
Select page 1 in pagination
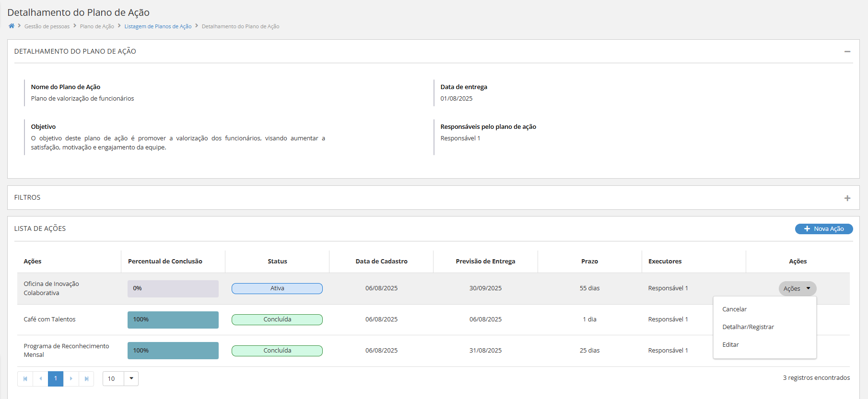point(56,379)
